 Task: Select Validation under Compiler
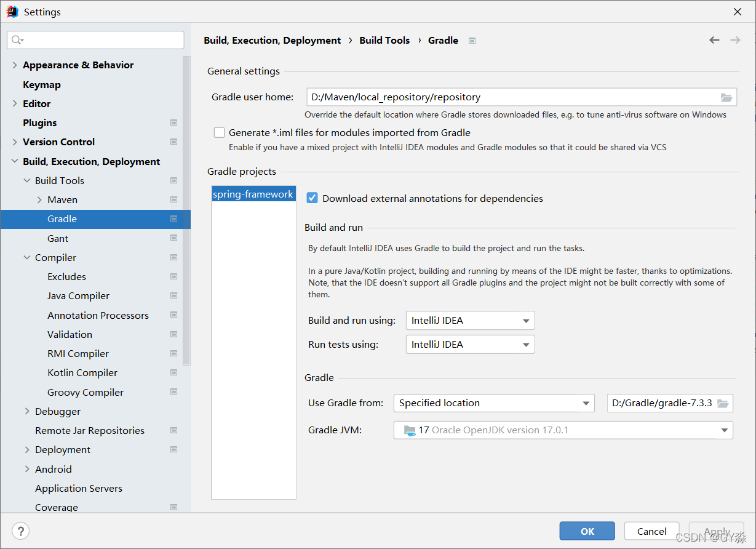(70, 335)
